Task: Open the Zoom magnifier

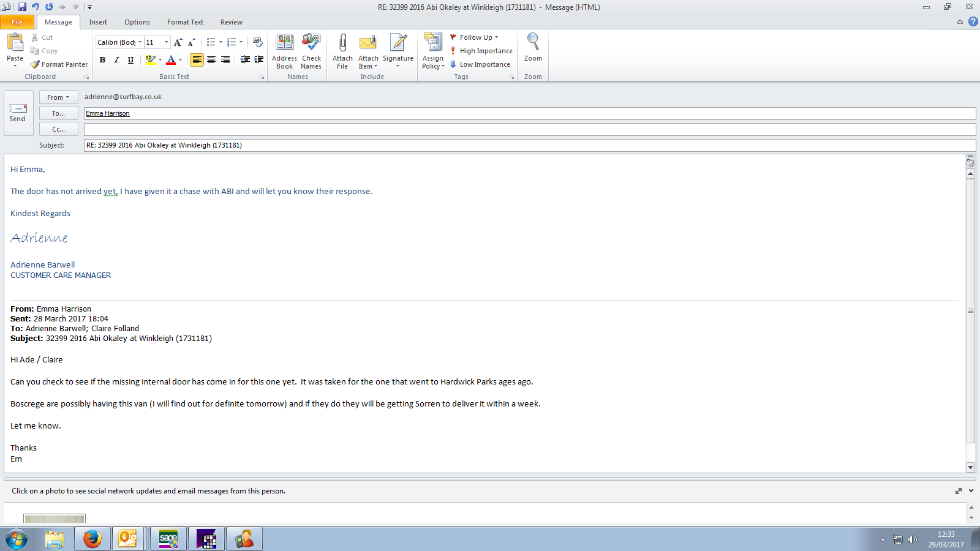Action: 533,47
